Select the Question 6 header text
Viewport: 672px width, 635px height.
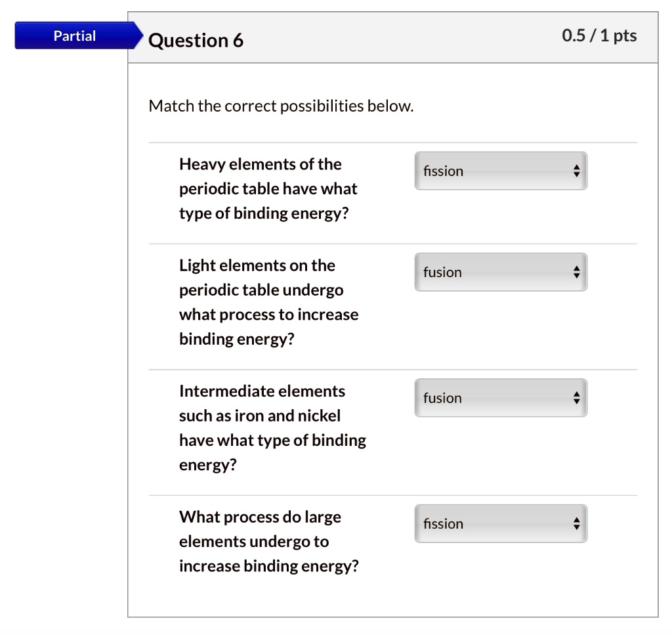(196, 40)
